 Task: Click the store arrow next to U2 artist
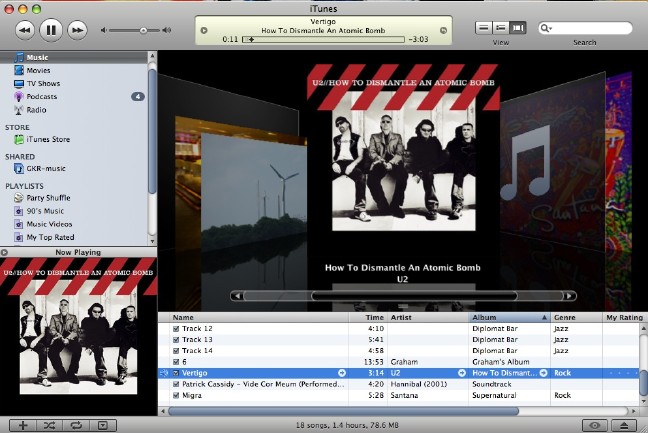tap(462, 373)
